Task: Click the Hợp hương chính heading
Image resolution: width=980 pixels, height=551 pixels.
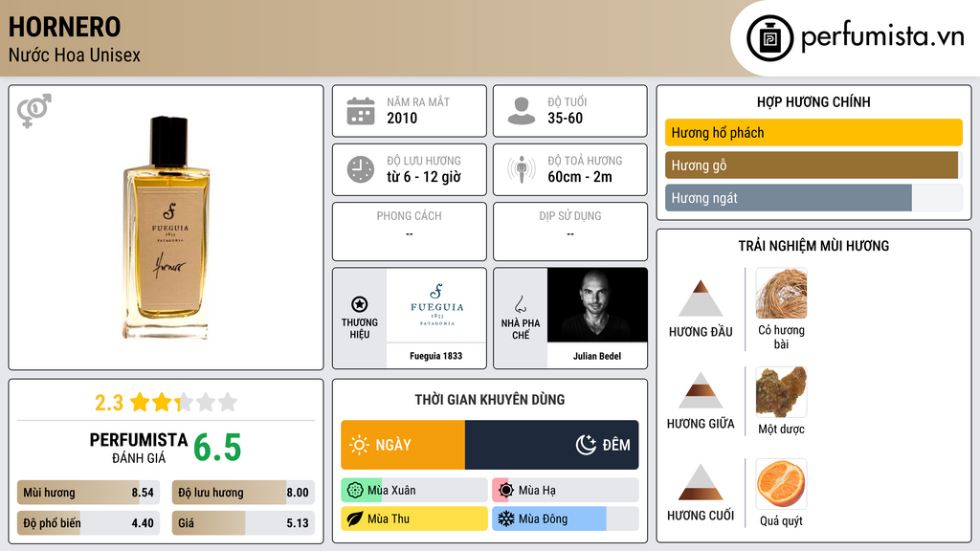Action: pyautogui.click(x=813, y=101)
